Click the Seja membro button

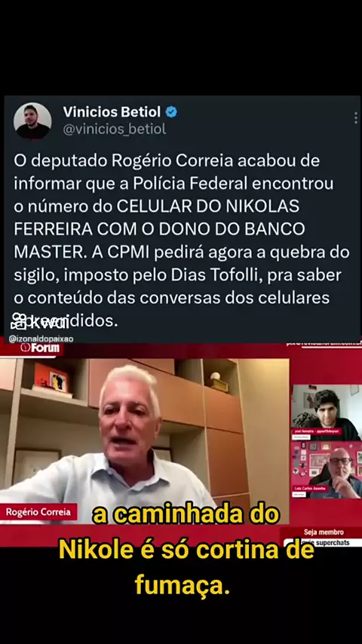coord(324,532)
